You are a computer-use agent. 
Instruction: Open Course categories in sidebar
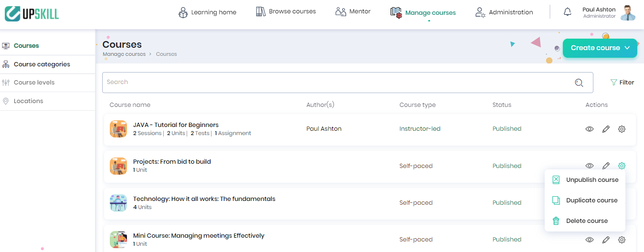(42, 64)
